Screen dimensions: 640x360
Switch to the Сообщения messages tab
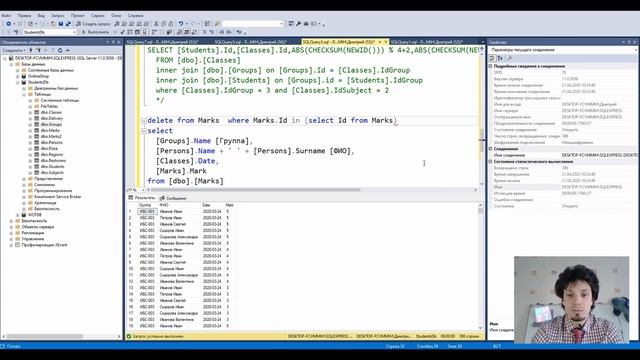click(x=173, y=198)
